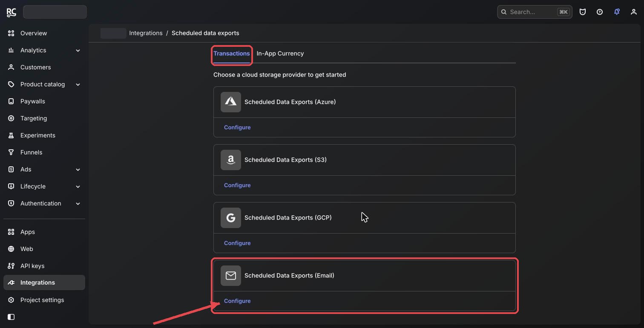Click the Targeting icon in sidebar
Image resolution: width=644 pixels, height=328 pixels.
click(x=11, y=118)
